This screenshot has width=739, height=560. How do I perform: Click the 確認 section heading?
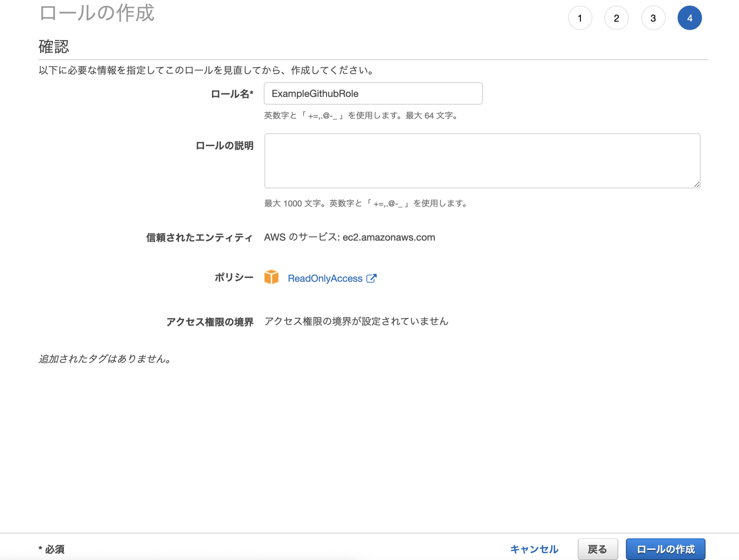click(53, 47)
